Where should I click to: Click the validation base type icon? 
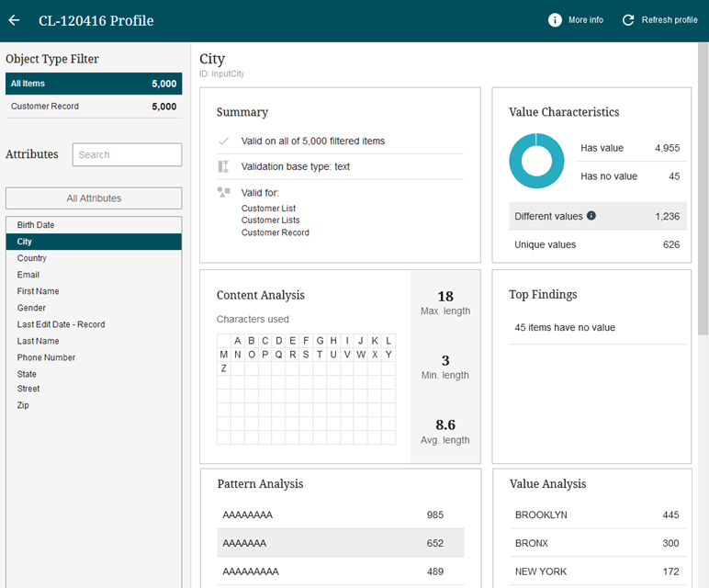pos(223,166)
